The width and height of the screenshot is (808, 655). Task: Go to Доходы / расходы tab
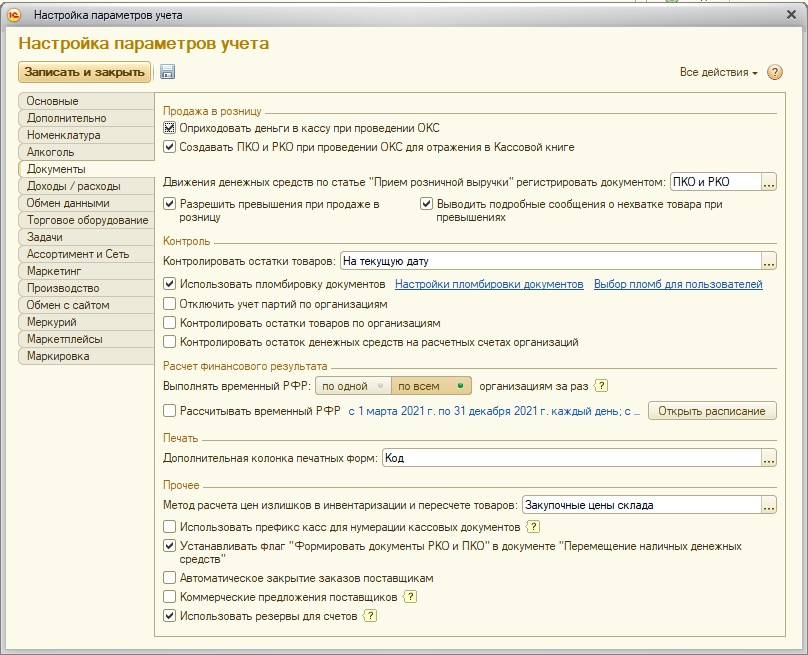87,186
